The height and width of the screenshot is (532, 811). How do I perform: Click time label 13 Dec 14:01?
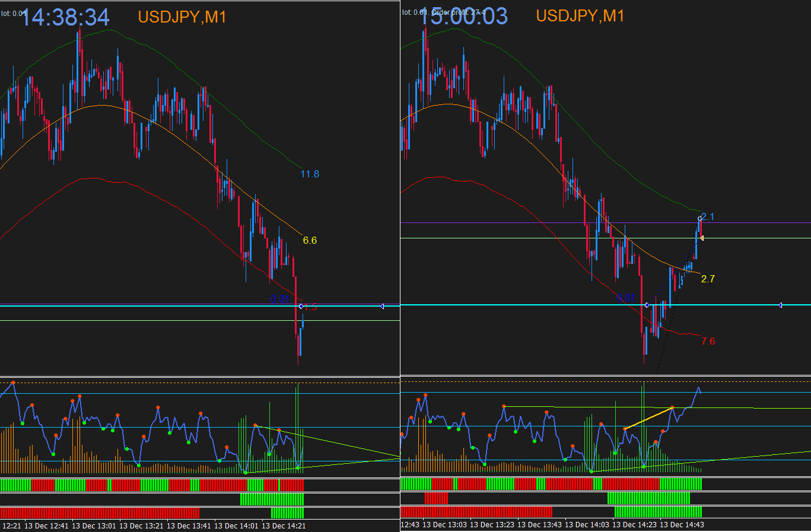tap(236, 525)
